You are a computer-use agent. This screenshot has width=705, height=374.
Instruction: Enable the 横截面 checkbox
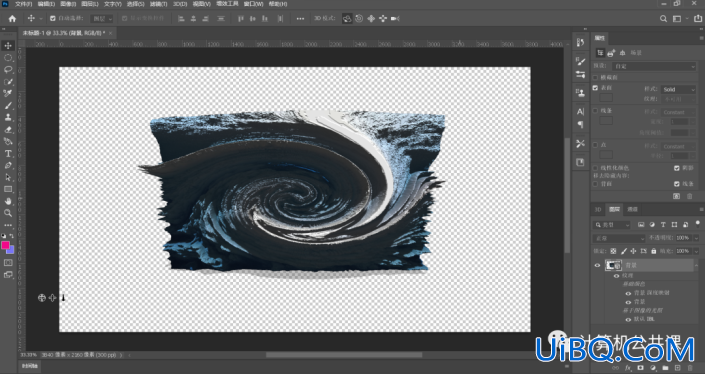[595, 77]
